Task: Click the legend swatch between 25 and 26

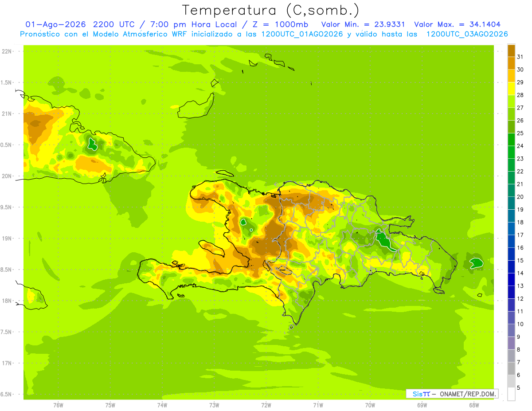Action: (511, 127)
